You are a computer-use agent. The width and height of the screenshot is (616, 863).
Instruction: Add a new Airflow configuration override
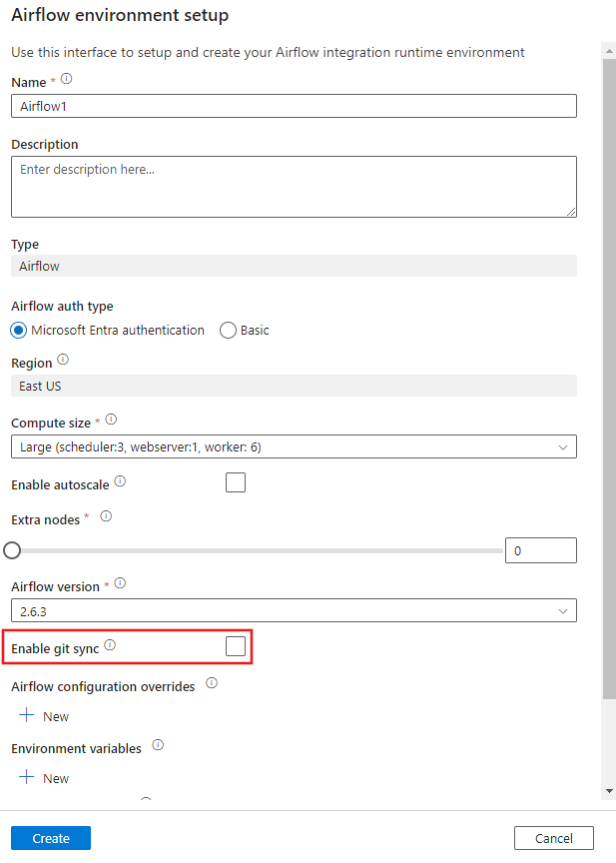(43, 715)
